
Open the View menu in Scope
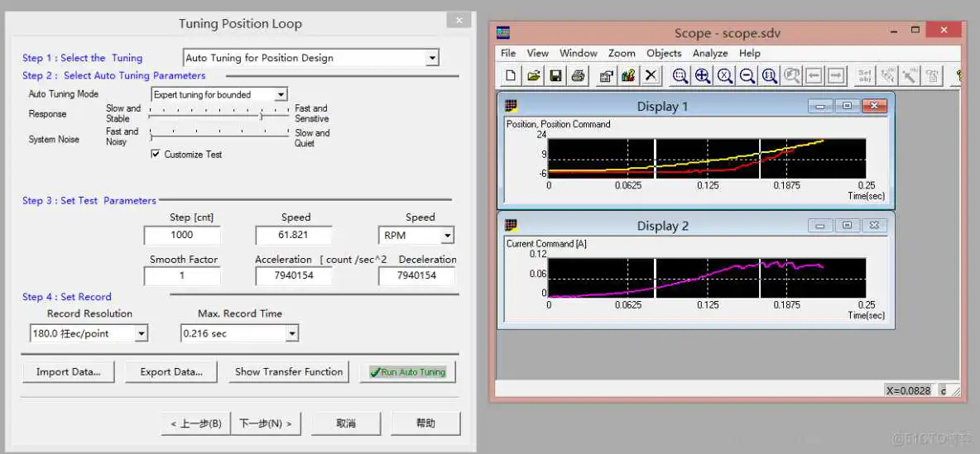click(537, 53)
